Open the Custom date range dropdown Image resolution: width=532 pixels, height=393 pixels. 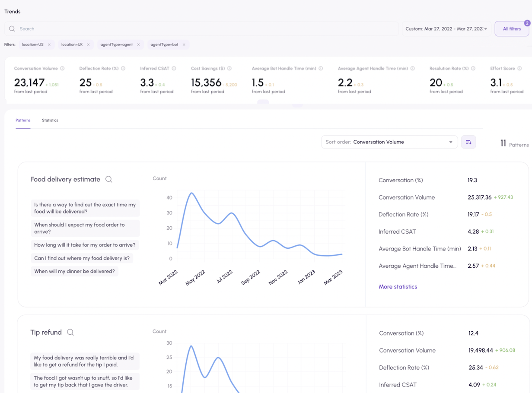click(446, 29)
